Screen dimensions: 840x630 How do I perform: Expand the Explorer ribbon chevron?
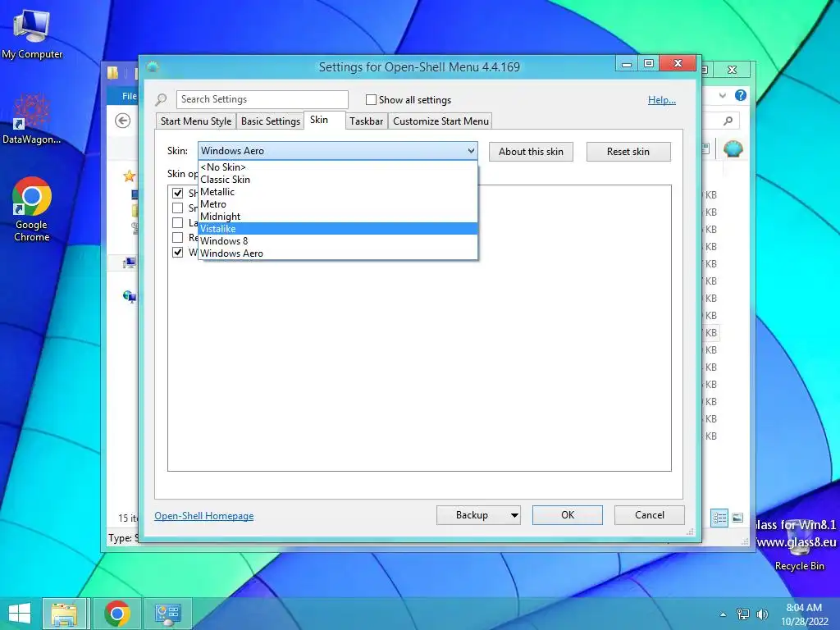tap(722, 95)
